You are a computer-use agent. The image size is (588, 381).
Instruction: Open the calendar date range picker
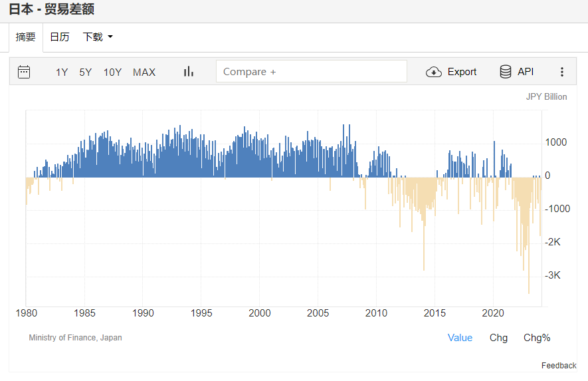[x=24, y=72]
